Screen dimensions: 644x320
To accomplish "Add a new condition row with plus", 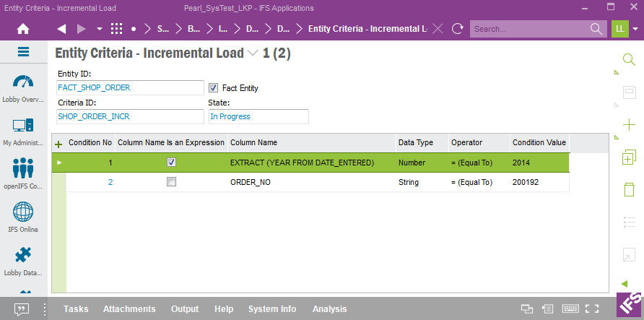I will click(58, 144).
